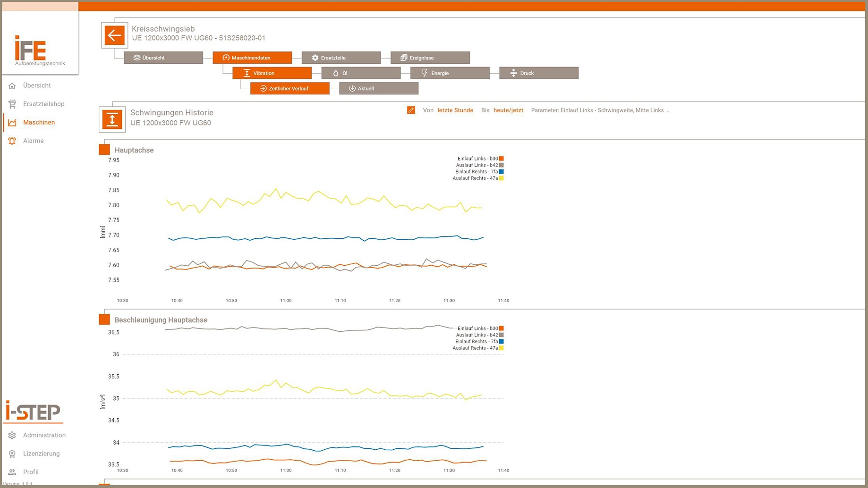Image resolution: width=868 pixels, height=488 pixels.
Task: Open the 'heute/jetzt' end time selector
Action: (508, 110)
